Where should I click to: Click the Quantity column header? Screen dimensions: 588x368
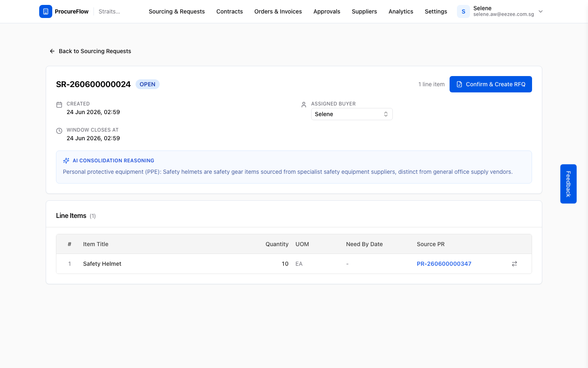(x=277, y=244)
